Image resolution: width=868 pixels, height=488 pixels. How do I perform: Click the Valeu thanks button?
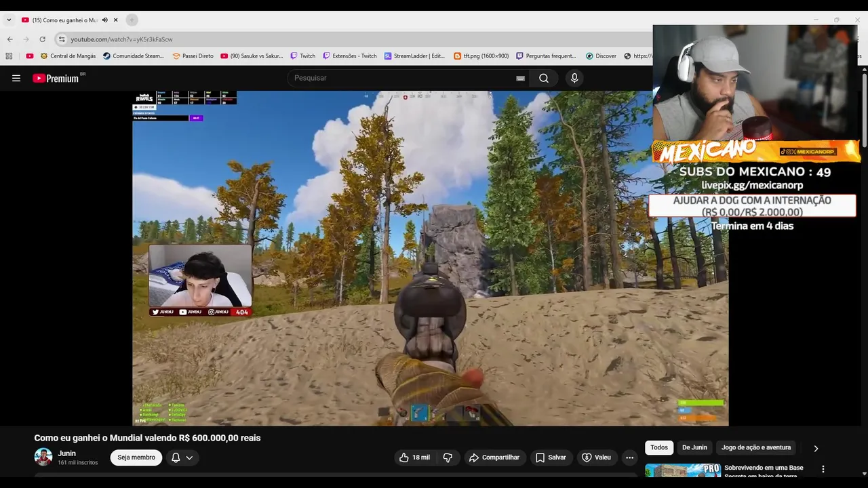point(596,457)
